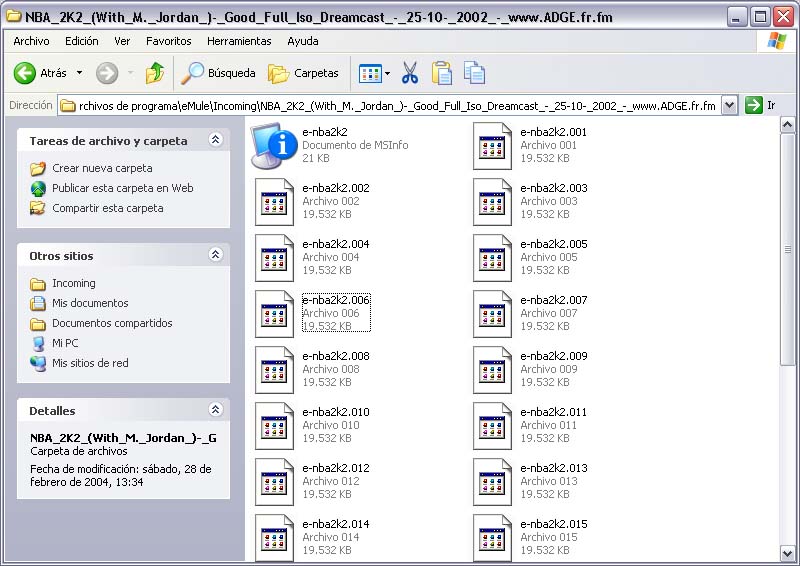Click the clipboard Paste icon
800x566 pixels.
pyautogui.click(x=442, y=73)
